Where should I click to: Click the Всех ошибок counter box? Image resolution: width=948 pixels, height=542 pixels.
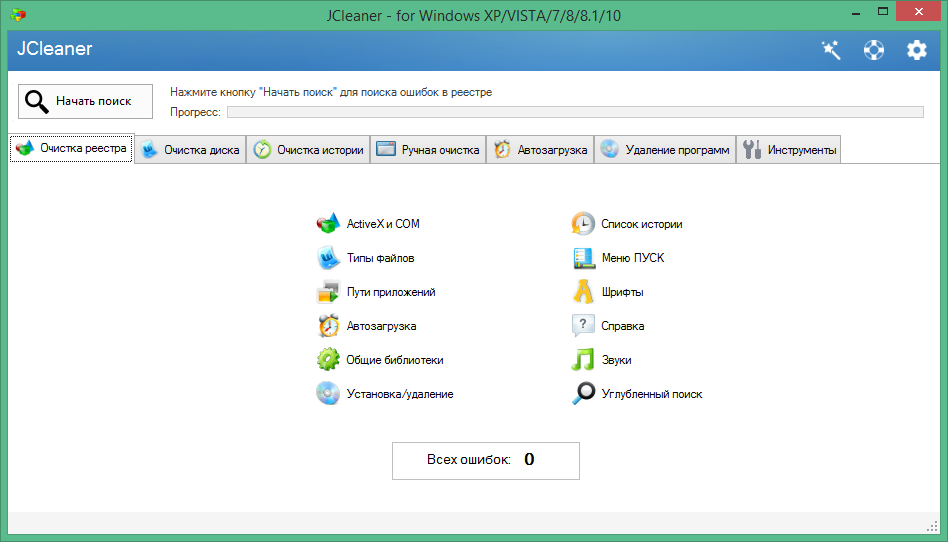coord(485,460)
